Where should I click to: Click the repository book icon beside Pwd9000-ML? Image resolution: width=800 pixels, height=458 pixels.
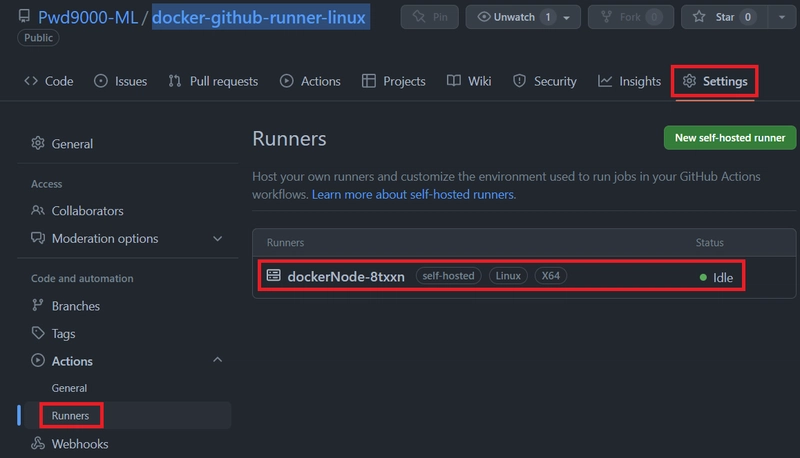(x=24, y=18)
